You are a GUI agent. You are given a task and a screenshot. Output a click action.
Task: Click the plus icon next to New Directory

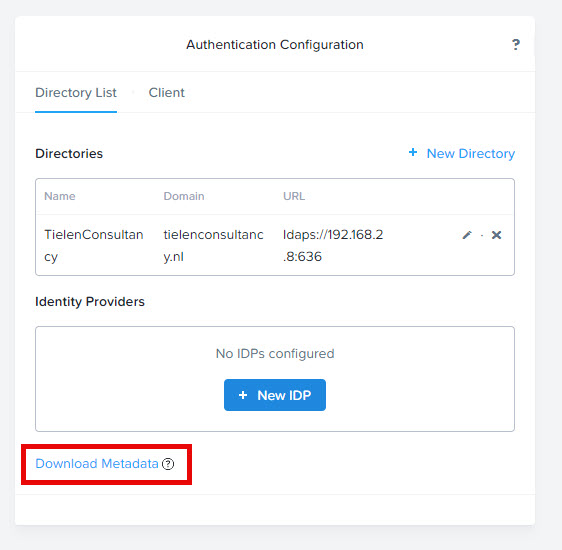(x=413, y=152)
